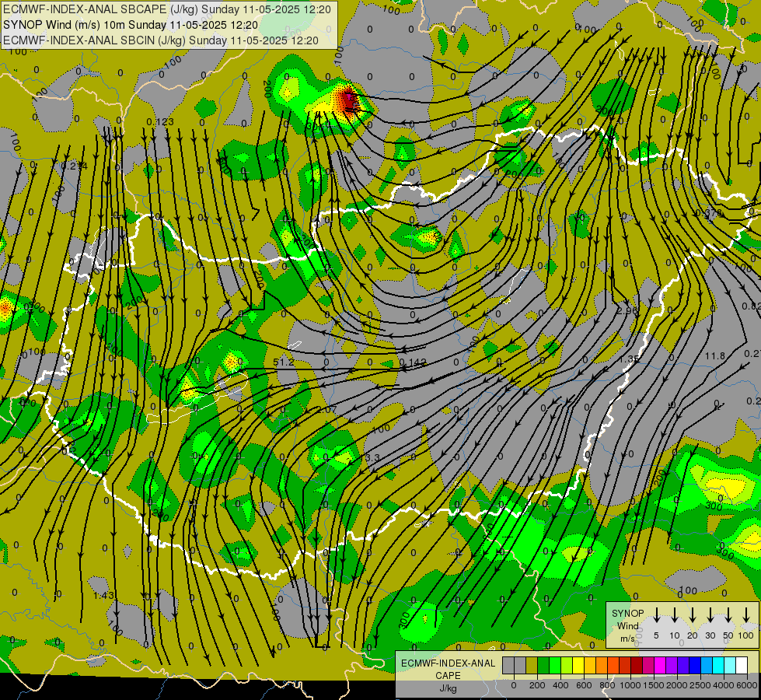
Task: Click the J/kg unit label in legend
Action: coord(448,688)
